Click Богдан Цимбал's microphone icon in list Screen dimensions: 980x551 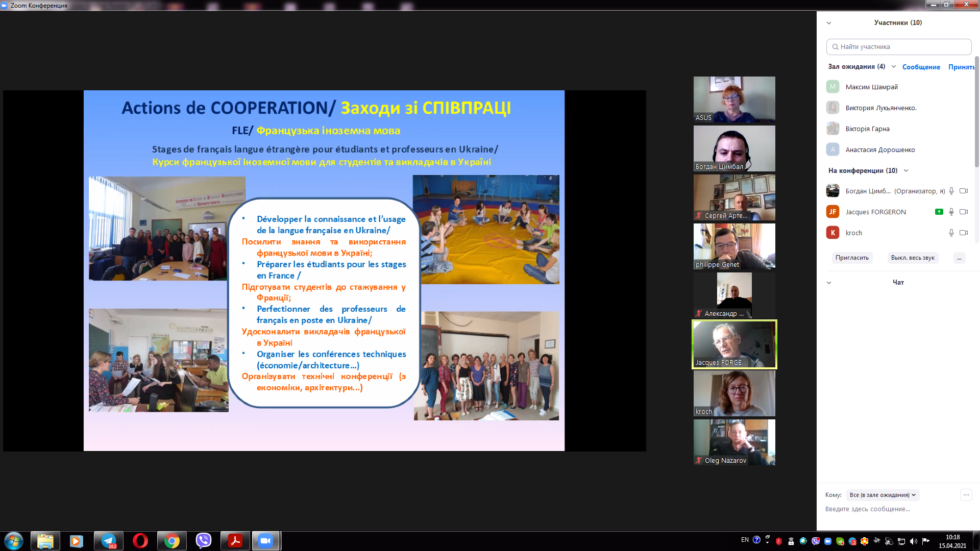coord(951,191)
